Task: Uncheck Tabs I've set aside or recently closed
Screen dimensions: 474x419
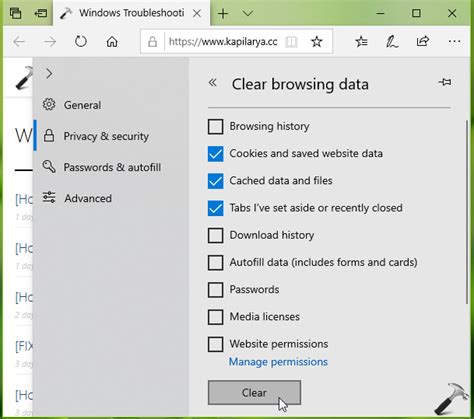Action: coord(215,208)
